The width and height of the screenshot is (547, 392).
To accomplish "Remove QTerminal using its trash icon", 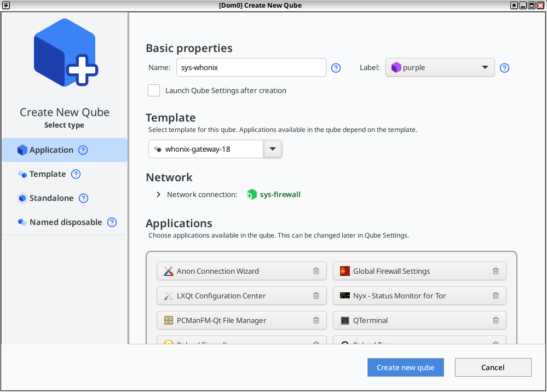I will tap(496, 320).
